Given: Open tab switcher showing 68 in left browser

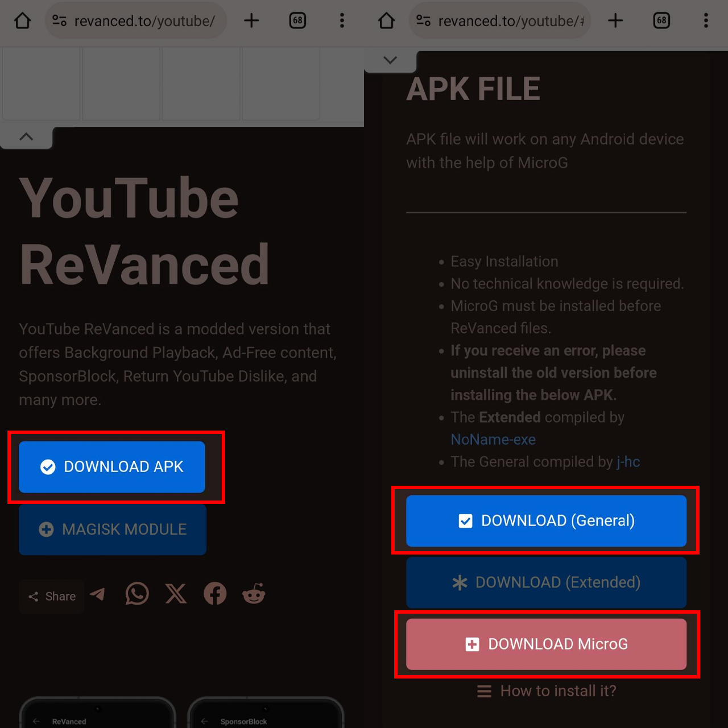Looking at the screenshot, I should tap(297, 21).
